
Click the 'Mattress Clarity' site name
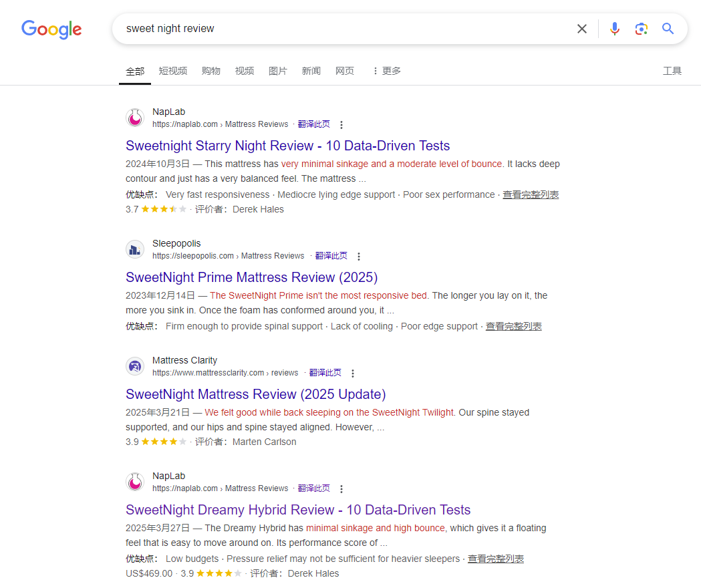coord(184,360)
